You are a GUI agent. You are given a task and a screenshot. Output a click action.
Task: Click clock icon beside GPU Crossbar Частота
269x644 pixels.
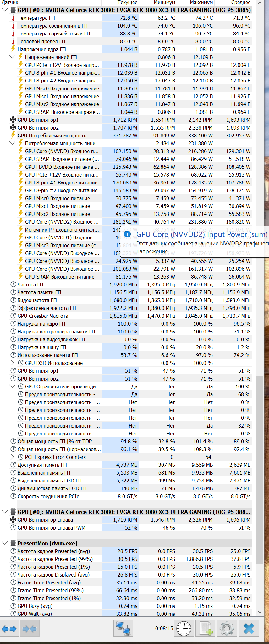[x=13, y=316]
